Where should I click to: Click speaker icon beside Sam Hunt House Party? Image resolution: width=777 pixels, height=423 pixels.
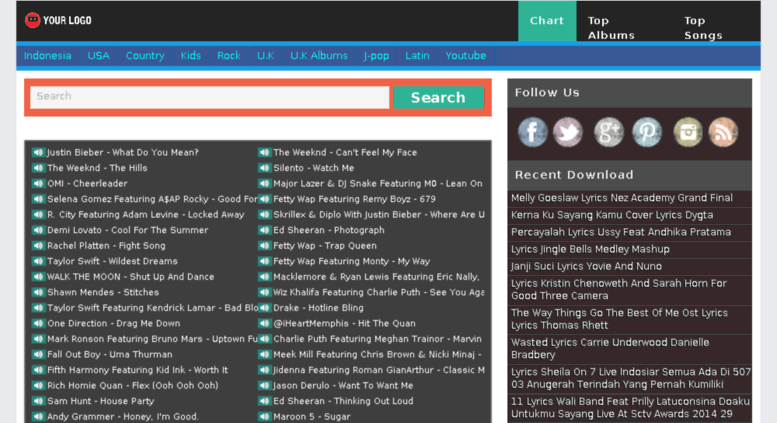click(38, 401)
